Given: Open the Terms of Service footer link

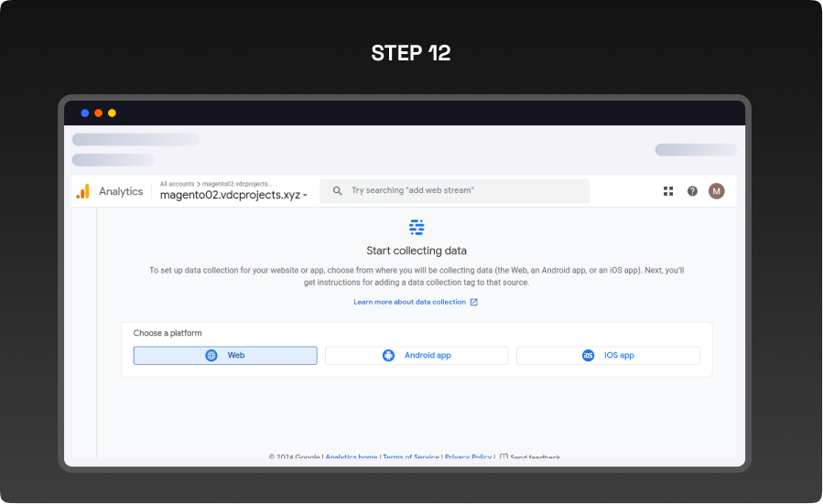Looking at the screenshot, I should [x=410, y=456].
